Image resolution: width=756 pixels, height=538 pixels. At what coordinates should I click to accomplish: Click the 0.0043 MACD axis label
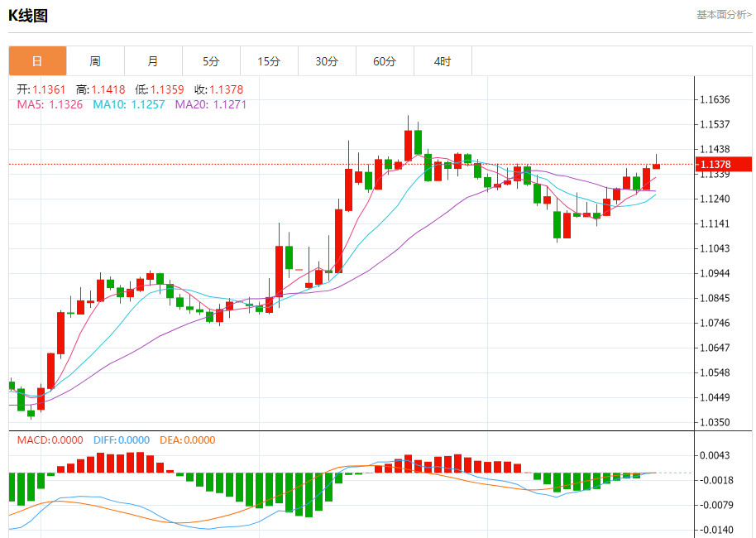(x=715, y=455)
